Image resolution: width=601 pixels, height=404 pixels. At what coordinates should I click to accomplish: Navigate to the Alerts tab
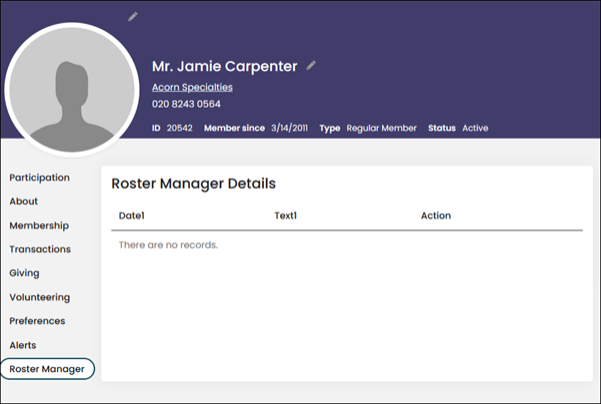23,345
